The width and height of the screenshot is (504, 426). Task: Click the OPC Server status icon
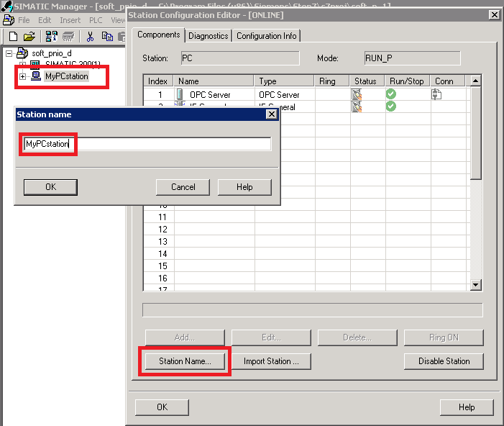coord(357,94)
